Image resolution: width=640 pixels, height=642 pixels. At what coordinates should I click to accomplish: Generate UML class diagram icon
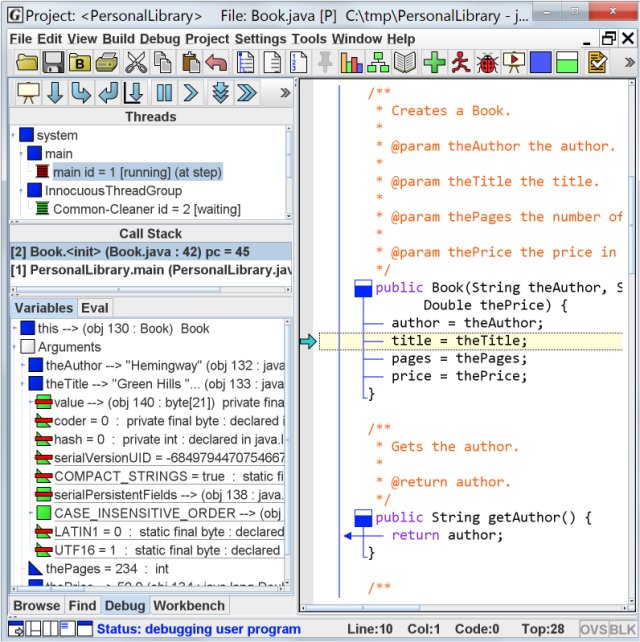point(378,63)
